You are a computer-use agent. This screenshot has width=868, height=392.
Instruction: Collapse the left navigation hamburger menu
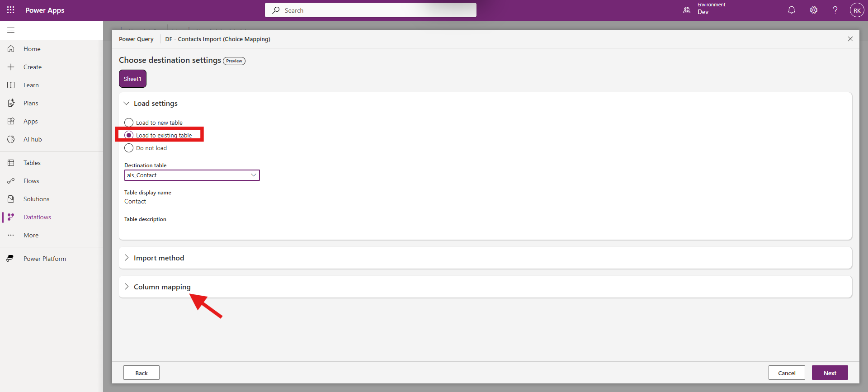point(11,30)
